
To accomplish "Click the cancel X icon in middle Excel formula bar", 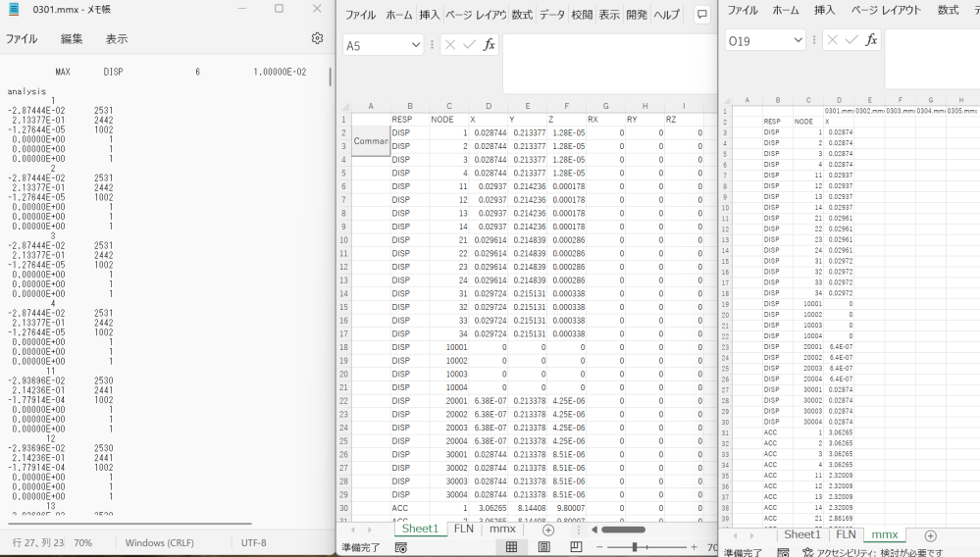I will tap(449, 45).
